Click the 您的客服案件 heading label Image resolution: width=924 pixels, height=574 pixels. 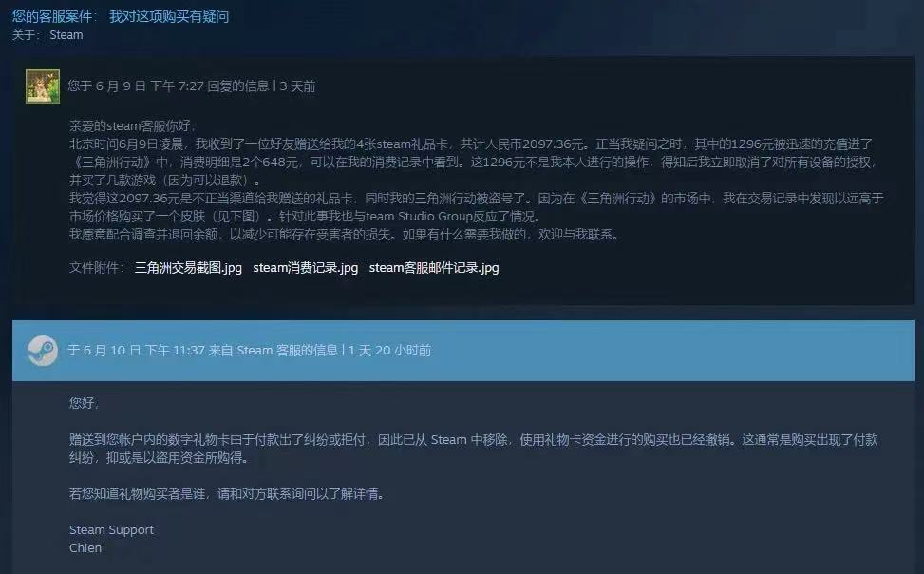54,16
